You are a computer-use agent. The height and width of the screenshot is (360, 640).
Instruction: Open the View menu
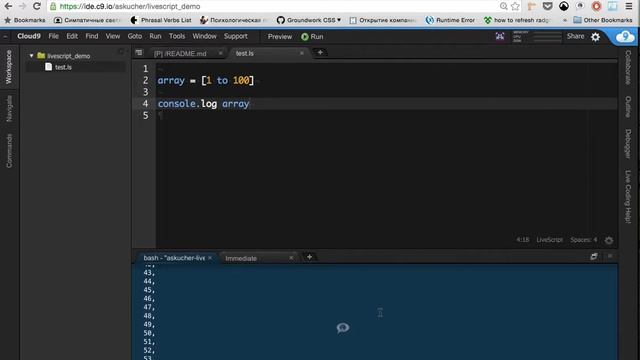tap(113, 36)
